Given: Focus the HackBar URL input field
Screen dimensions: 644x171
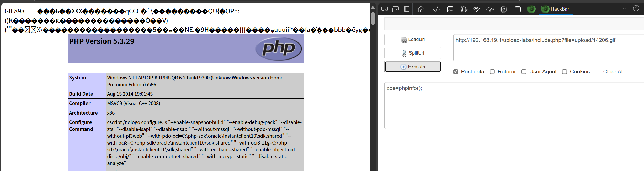Looking at the screenshot, I should point(549,47).
